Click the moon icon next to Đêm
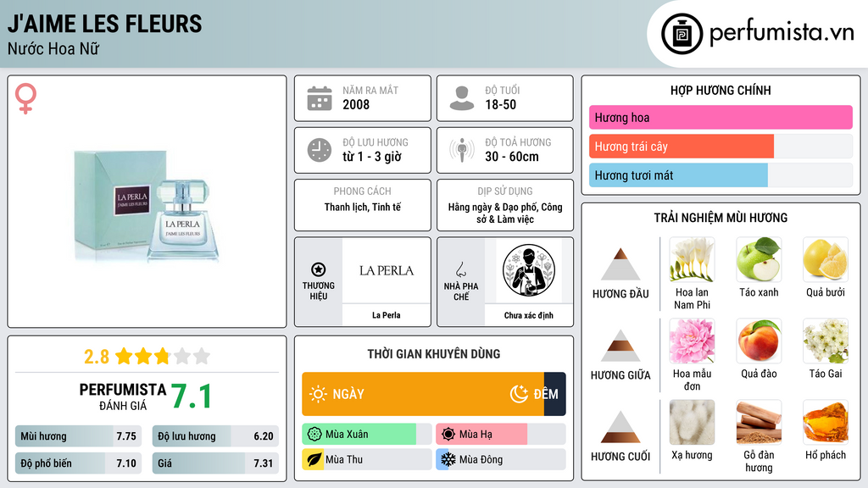 (x=519, y=394)
